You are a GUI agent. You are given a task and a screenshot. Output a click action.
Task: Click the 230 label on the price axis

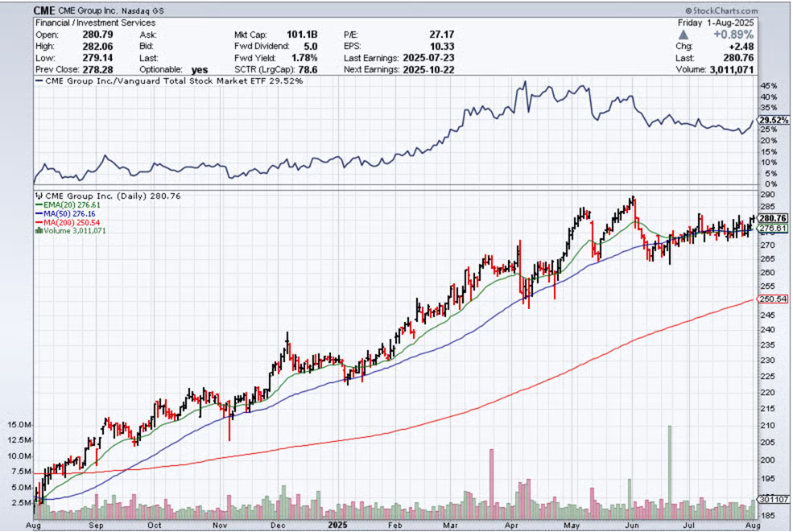click(767, 360)
